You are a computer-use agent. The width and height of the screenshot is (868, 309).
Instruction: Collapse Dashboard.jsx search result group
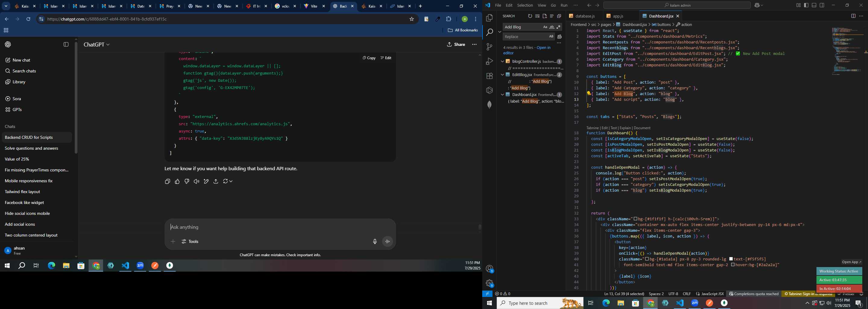502,95
